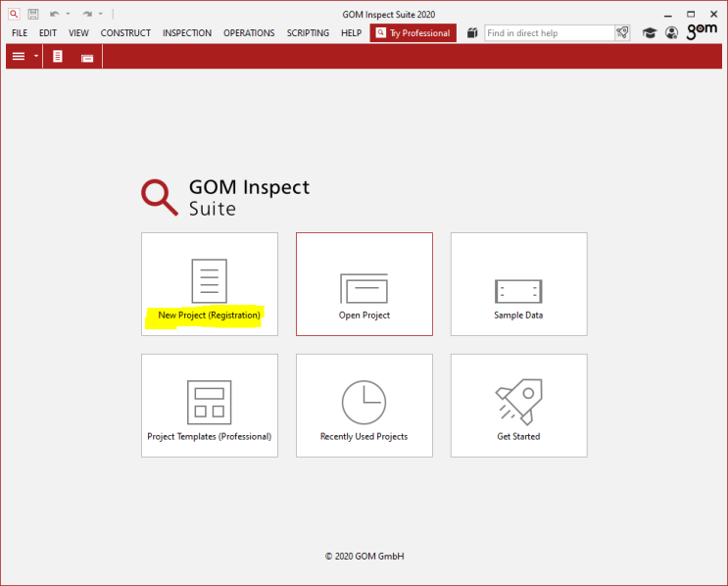Open the Open Project tile
Viewport: 728px width, 586px height.
click(364, 284)
